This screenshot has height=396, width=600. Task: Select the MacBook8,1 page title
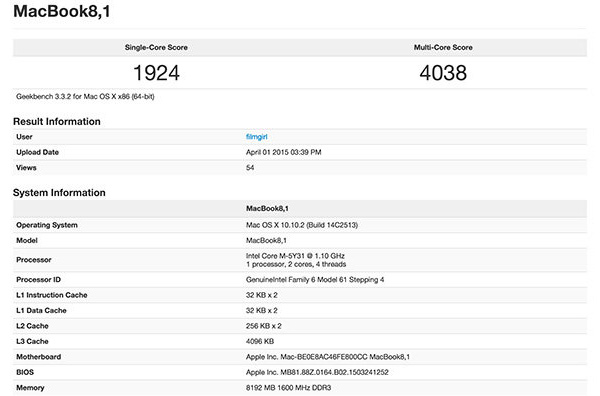tap(62, 11)
